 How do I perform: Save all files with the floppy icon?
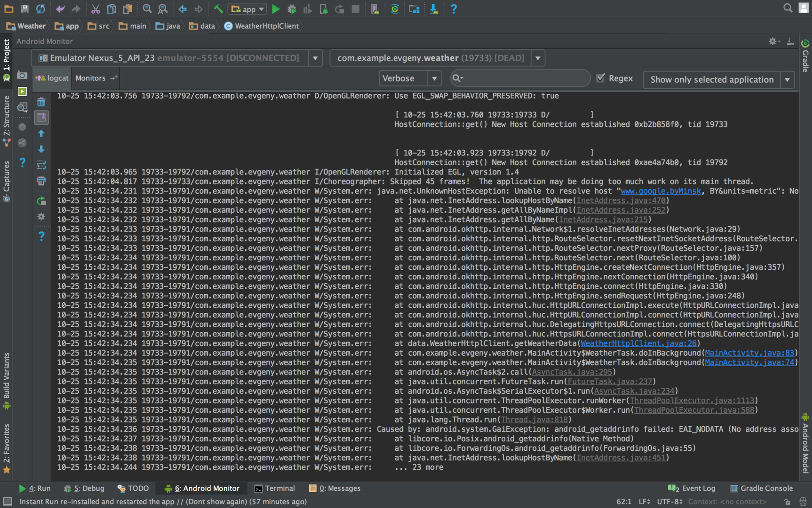(x=25, y=9)
